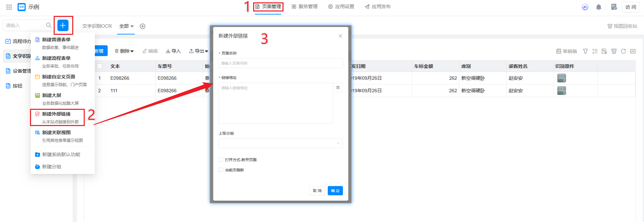Viewport: 644px width, 222px height.
Task: Open the notification bell
Action: coord(598,7)
